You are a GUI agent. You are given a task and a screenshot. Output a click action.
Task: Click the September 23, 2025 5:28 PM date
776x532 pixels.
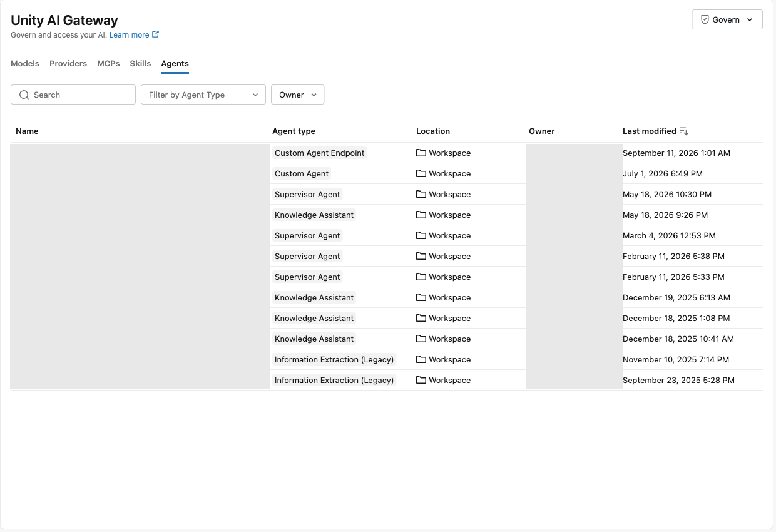click(678, 380)
